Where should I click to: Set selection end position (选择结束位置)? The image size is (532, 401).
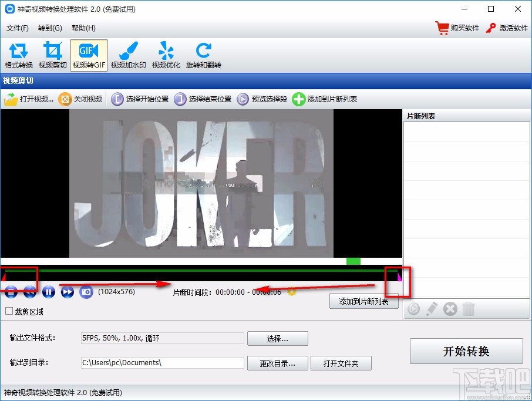(203, 99)
